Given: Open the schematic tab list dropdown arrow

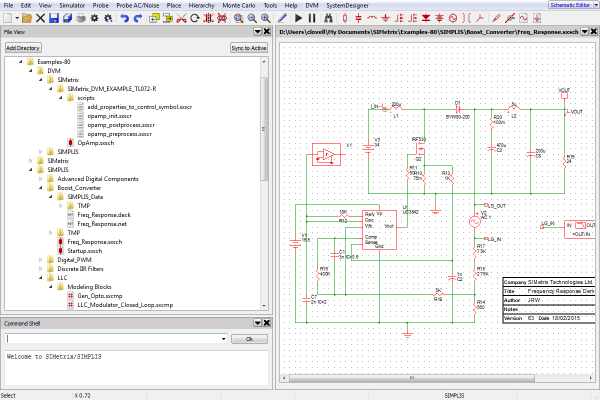Looking at the screenshot, I should coord(584,32).
